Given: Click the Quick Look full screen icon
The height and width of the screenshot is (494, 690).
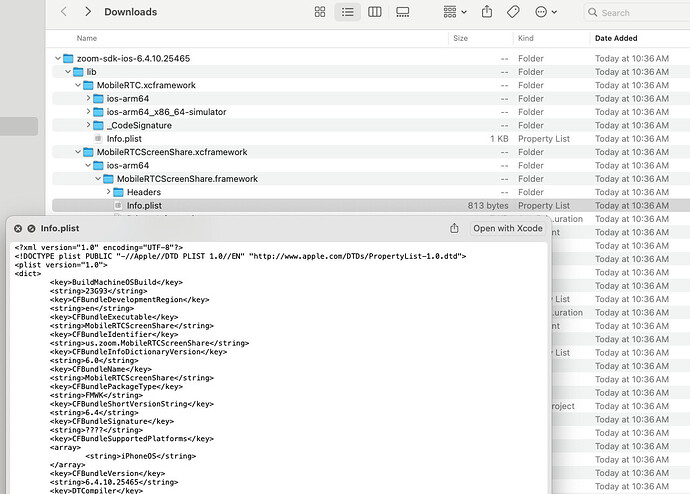Looking at the screenshot, I should (x=31, y=228).
